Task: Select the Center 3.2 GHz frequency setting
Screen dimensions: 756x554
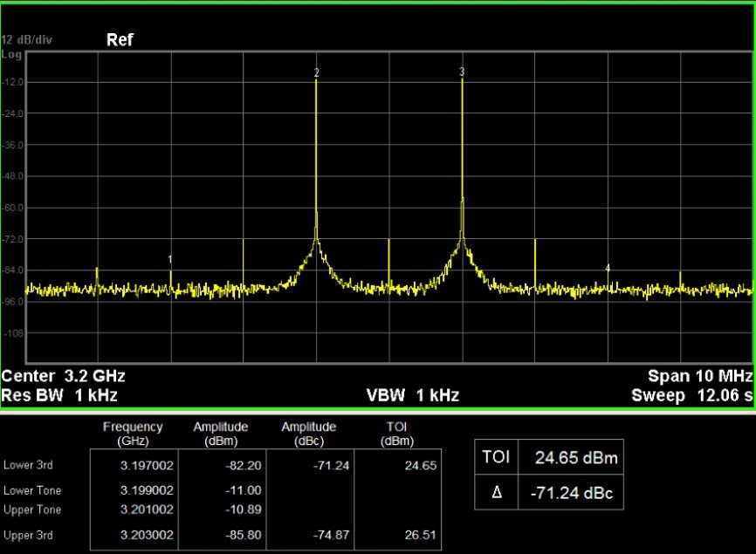Action: click(x=64, y=377)
